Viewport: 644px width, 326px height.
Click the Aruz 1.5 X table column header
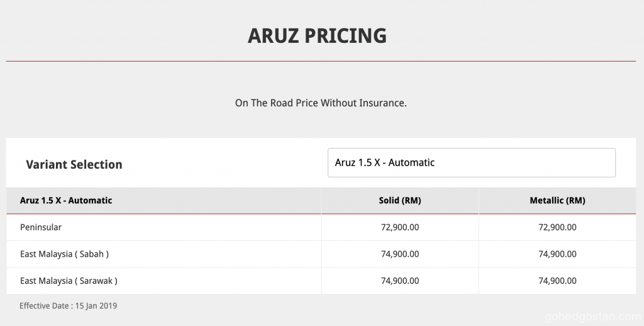pos(66,200)
